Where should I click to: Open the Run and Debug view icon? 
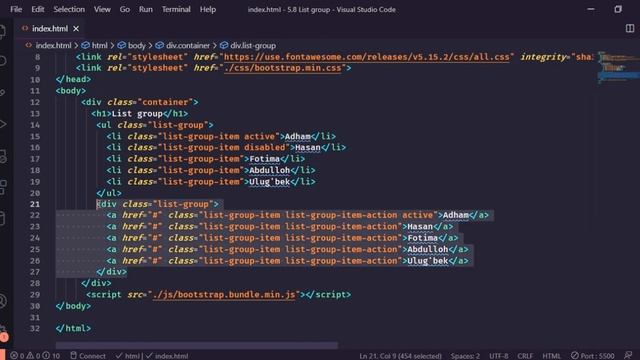(2, 124)
